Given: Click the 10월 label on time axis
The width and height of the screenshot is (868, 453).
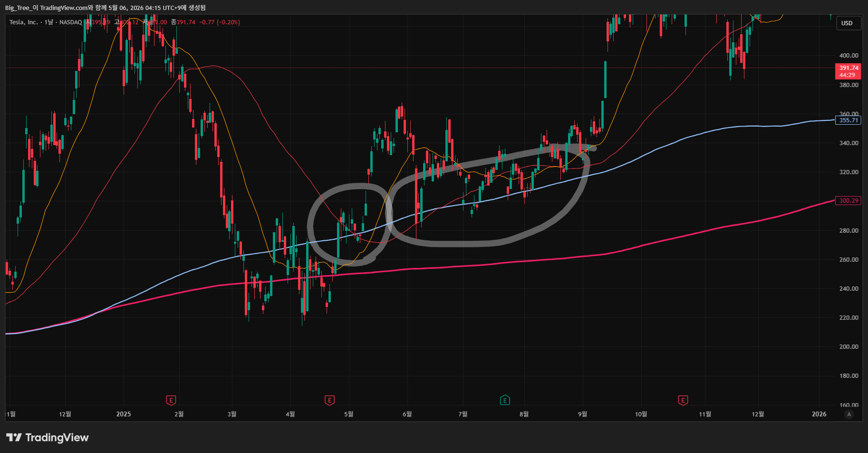Looking at the screenshot, I should coord(641,414).
